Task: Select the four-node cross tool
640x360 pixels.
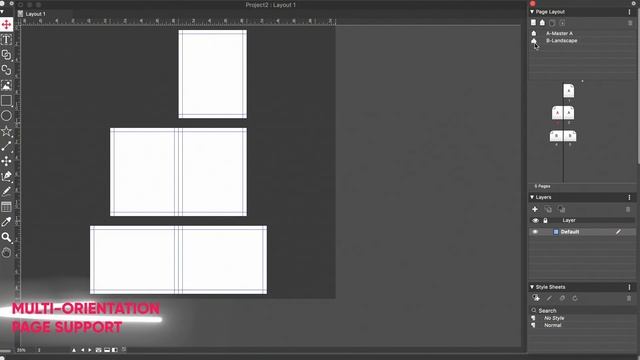Action: click(x=6, y=161)
